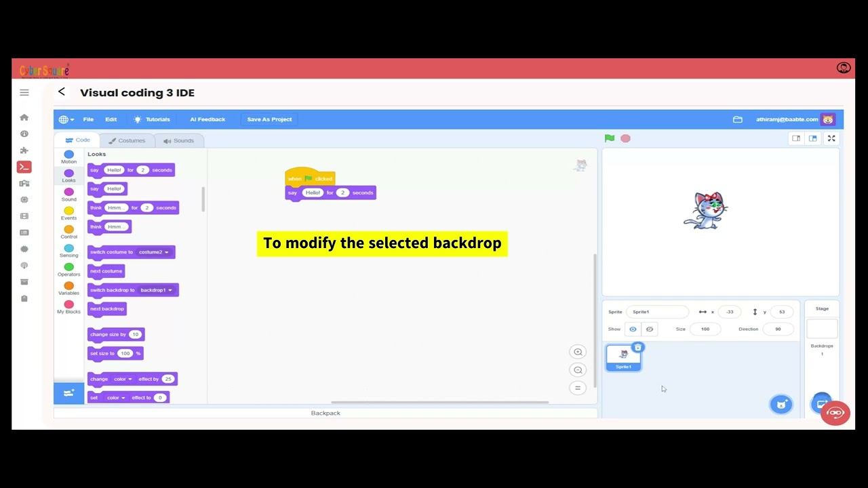This screenshot has height=488, width=868.
Task: Switch to the Costumes tab
Action: point(127,140)
